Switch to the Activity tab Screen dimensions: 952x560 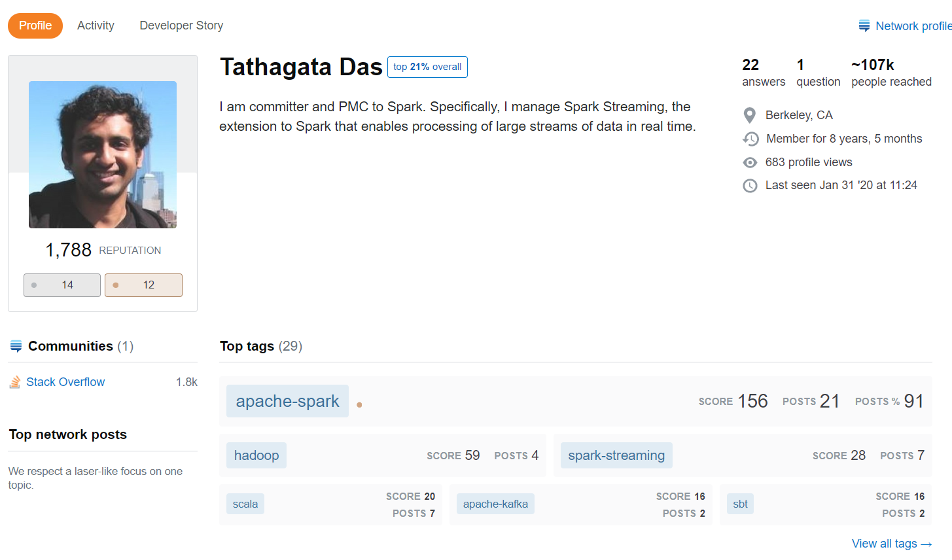tap(96, 25)
